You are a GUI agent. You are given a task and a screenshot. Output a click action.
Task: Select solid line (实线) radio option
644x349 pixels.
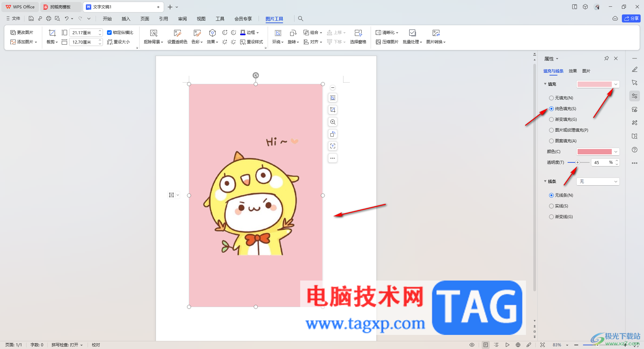[x=551, y=206]
